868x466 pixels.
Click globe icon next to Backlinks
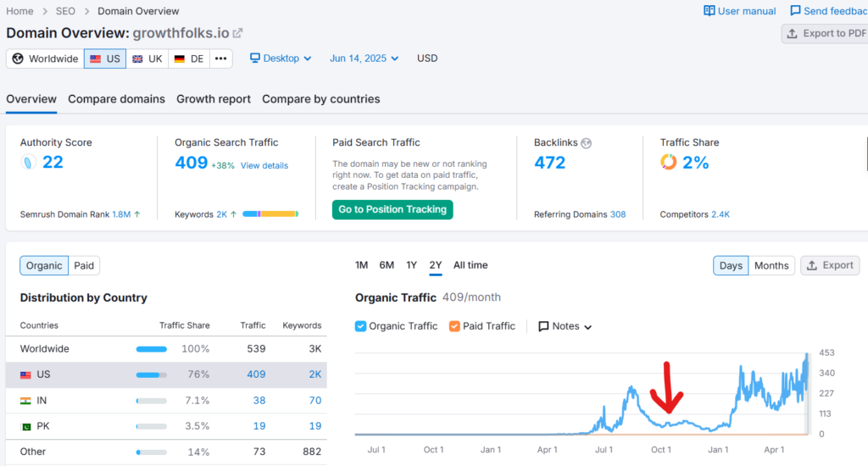click(x=586, y=143)
